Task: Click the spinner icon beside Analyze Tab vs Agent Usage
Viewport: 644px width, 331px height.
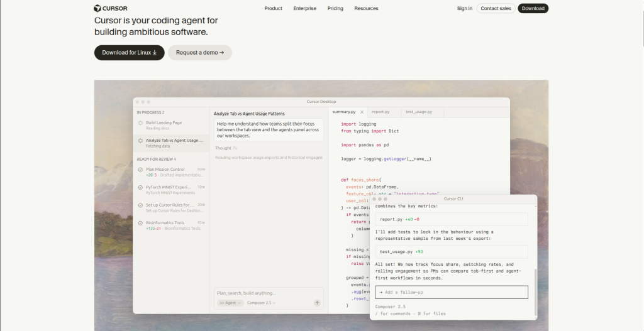Action: point(140,141)
